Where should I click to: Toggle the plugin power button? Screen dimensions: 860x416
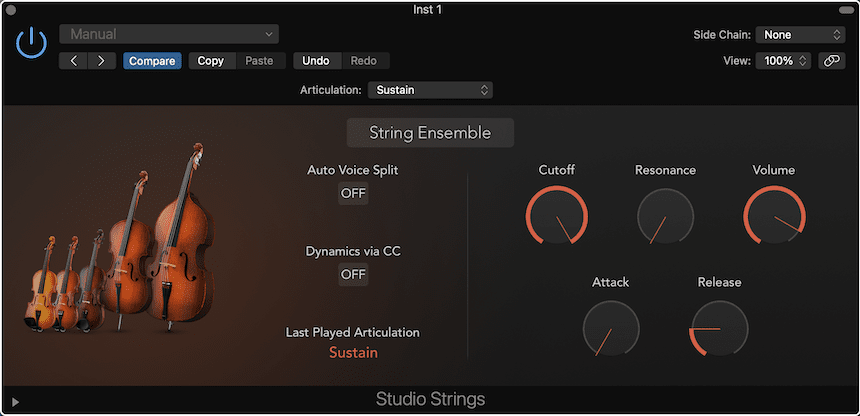pos(32,42)
